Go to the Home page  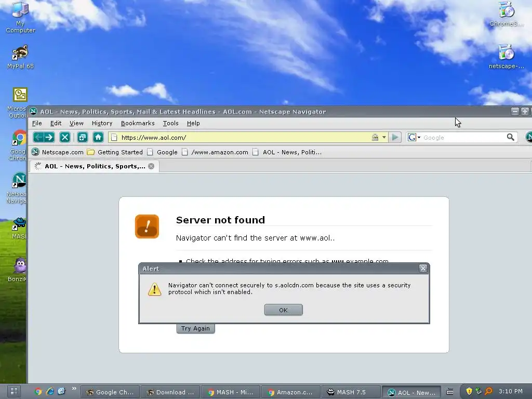(x=98, y=137)
